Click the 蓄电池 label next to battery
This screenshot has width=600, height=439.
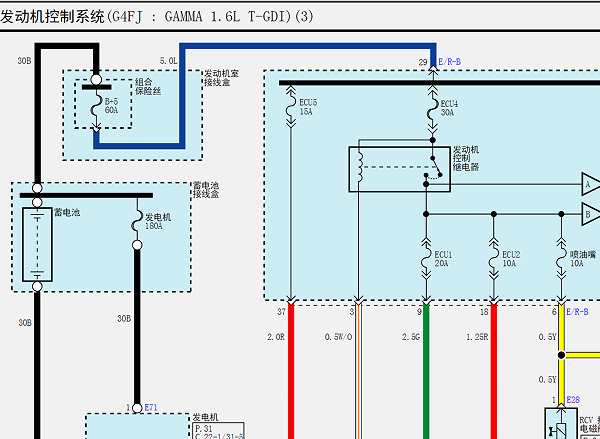[67, 212]
